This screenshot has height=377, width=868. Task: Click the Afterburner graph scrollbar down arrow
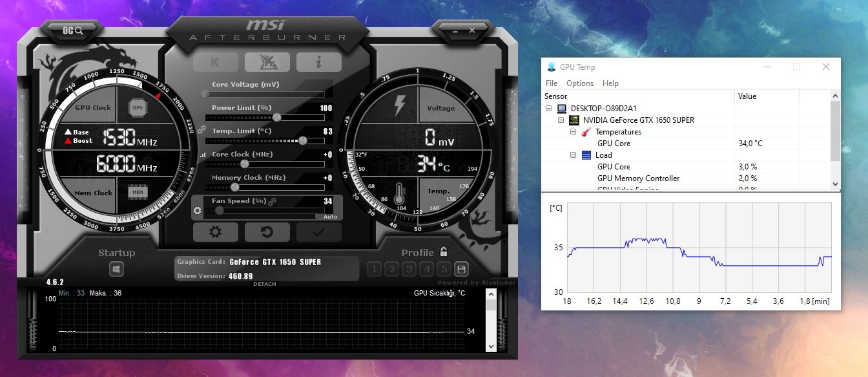(491, 347)
